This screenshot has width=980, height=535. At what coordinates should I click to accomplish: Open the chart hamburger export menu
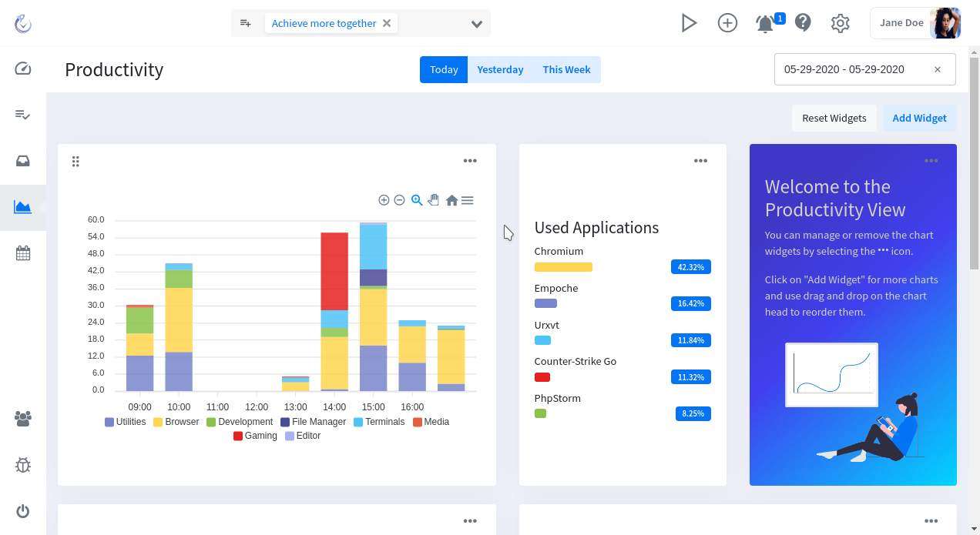click(x=467, y=200)
